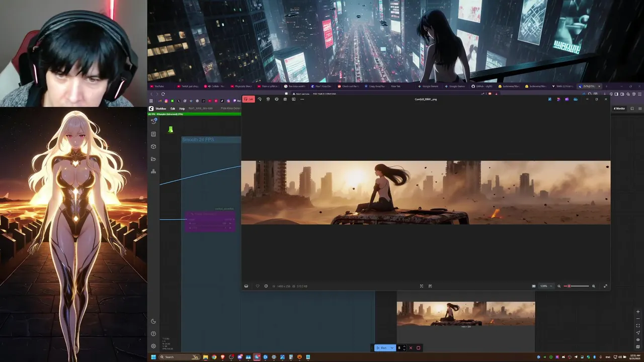Open the node library sidebar icon
This screenshot has height=362, width=644.
153,134
